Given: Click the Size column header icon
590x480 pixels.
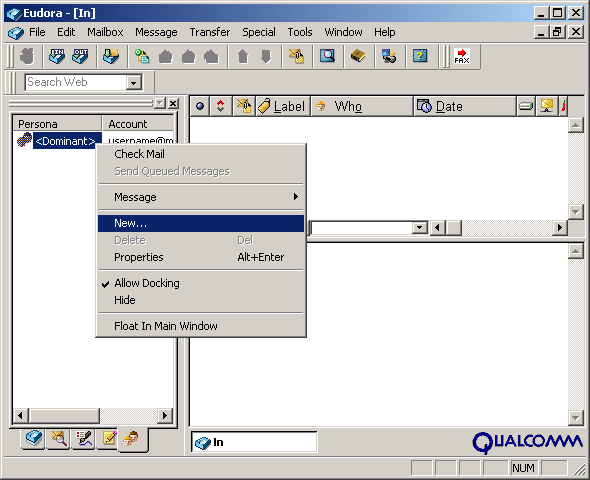Looking at the screenshot, I should (x=526, y=106).
